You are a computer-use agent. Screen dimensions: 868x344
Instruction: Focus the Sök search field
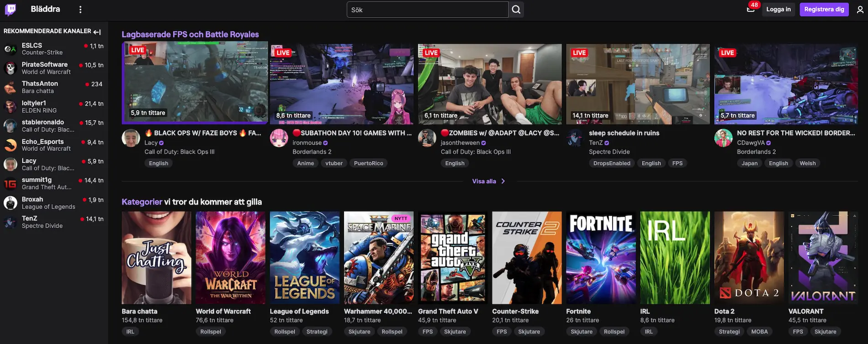tap(428, 10)
